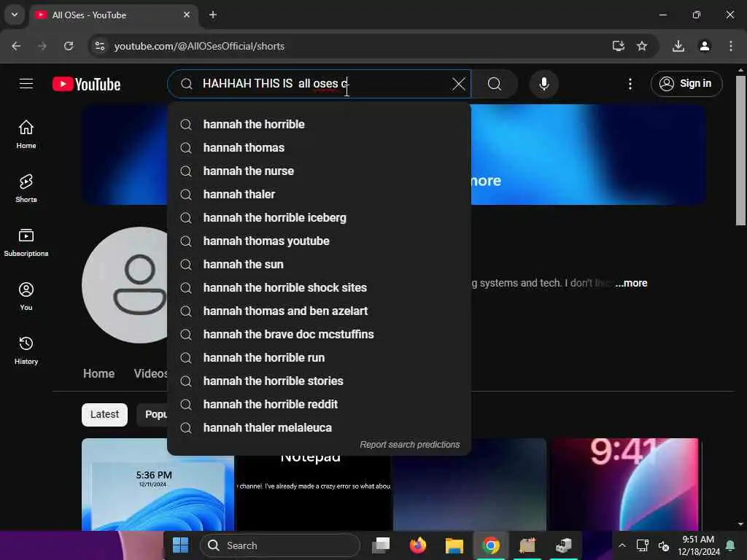Open the 5:36 PM Windows 11 short
The image size is (747, 560).
(x=158, y=484)
